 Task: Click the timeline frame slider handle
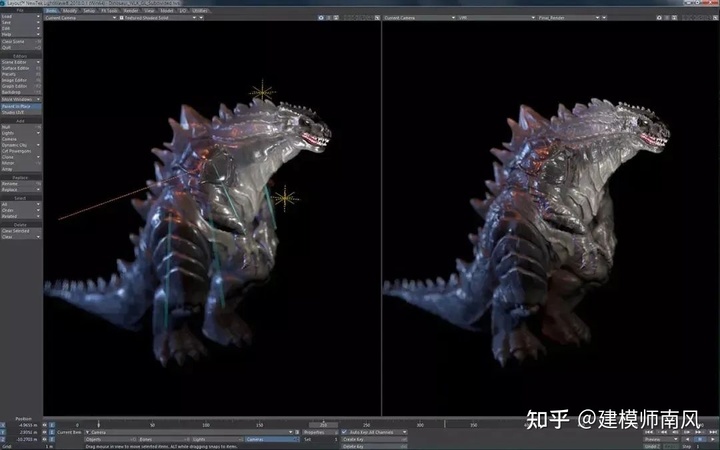click(x=323, y=425)
